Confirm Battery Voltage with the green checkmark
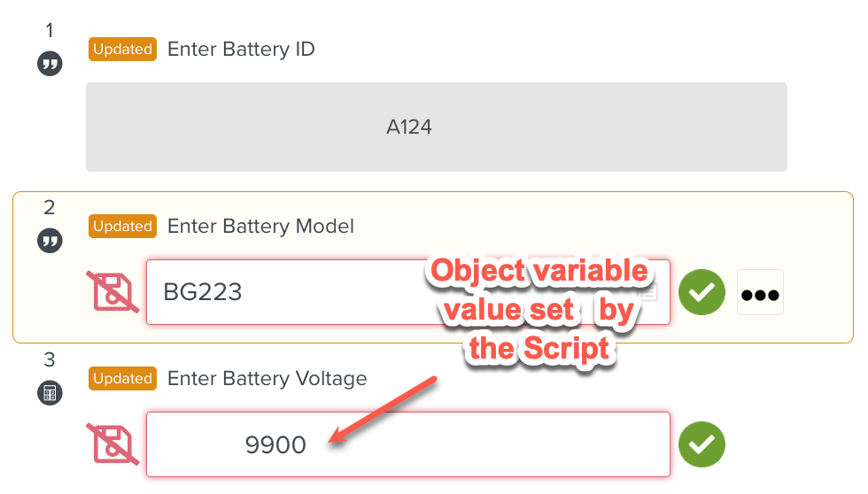The height and width of the screenshot is (494, 868). pos(701,444)
